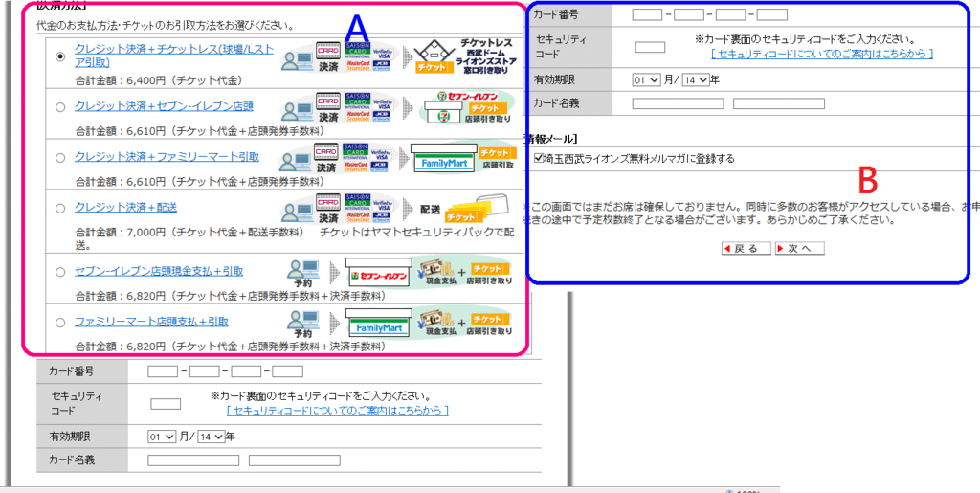This screenshot has width=980, height=493.
Task: Click 合計金額:6,400円 total text
Action: coord(159,80)
